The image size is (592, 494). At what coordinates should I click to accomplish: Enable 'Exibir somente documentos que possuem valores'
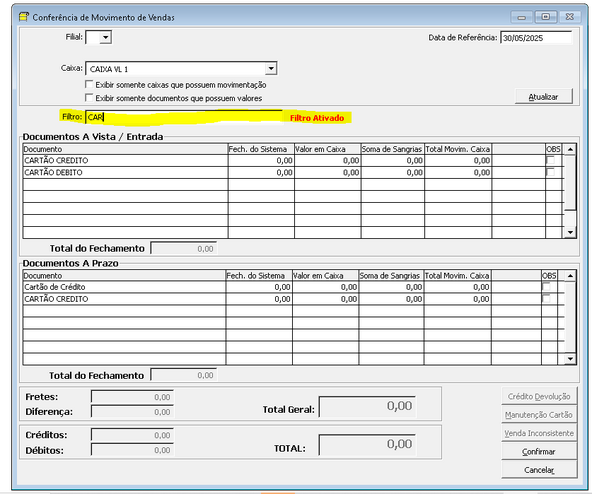click(x=89, y=98)
